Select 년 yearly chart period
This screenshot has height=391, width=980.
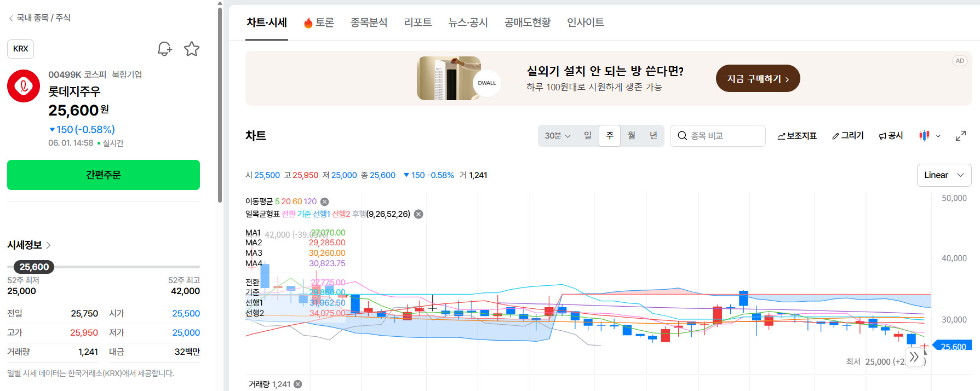click(654, 136)
